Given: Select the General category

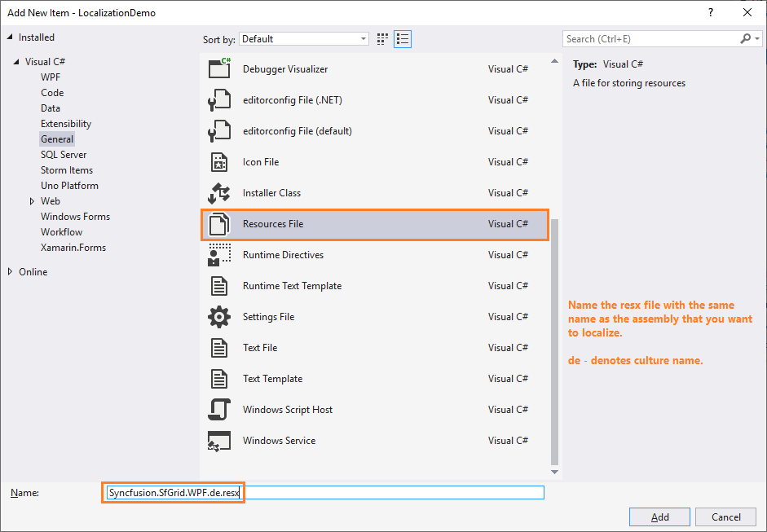Looking at the screenshot, I should 57,138.
